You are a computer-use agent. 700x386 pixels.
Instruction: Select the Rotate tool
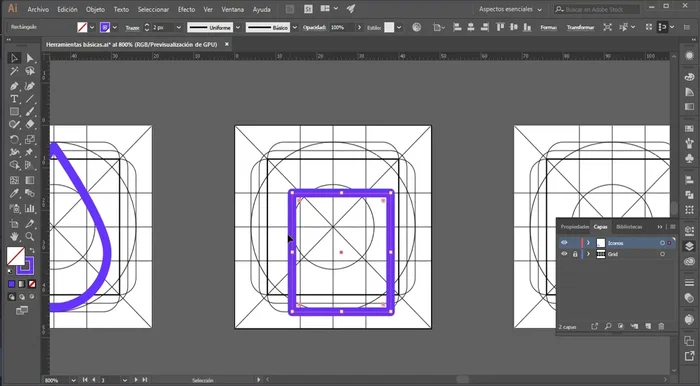14,140
